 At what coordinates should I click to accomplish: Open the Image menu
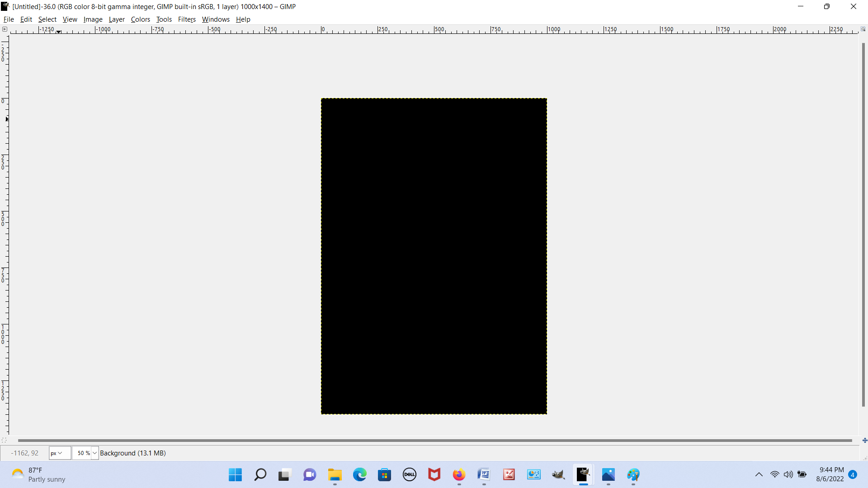93,19
